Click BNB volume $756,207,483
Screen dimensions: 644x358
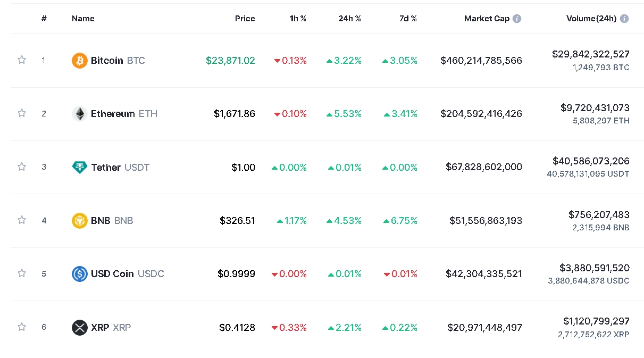599,214
